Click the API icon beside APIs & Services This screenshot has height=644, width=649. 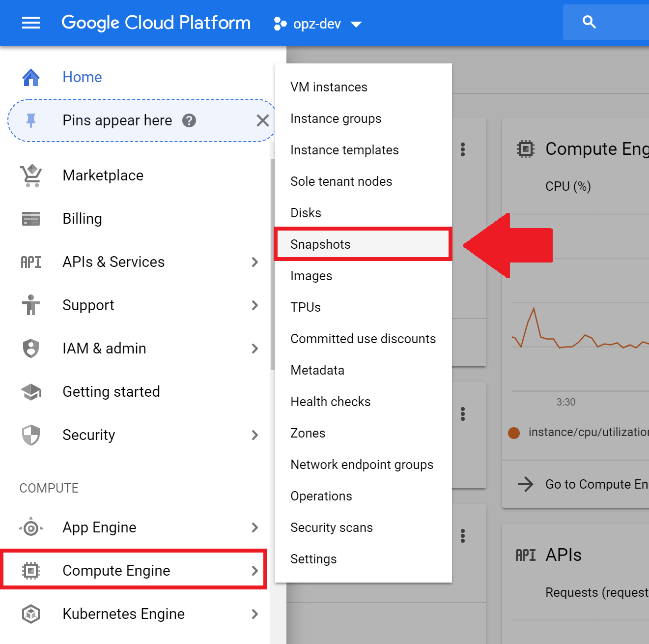(x=31, y=262)
